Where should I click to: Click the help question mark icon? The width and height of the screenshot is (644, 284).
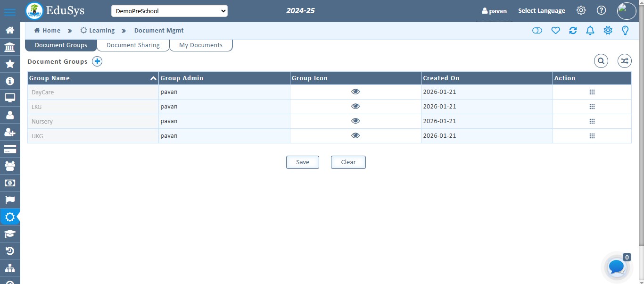coord(601,10)
